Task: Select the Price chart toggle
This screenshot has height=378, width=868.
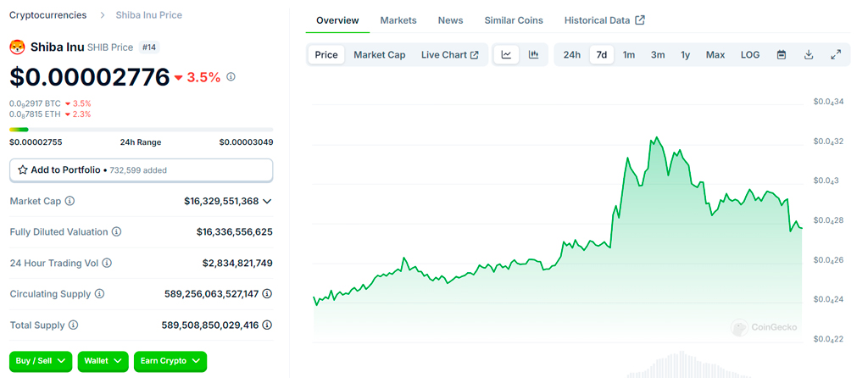Action: (326, 55)
